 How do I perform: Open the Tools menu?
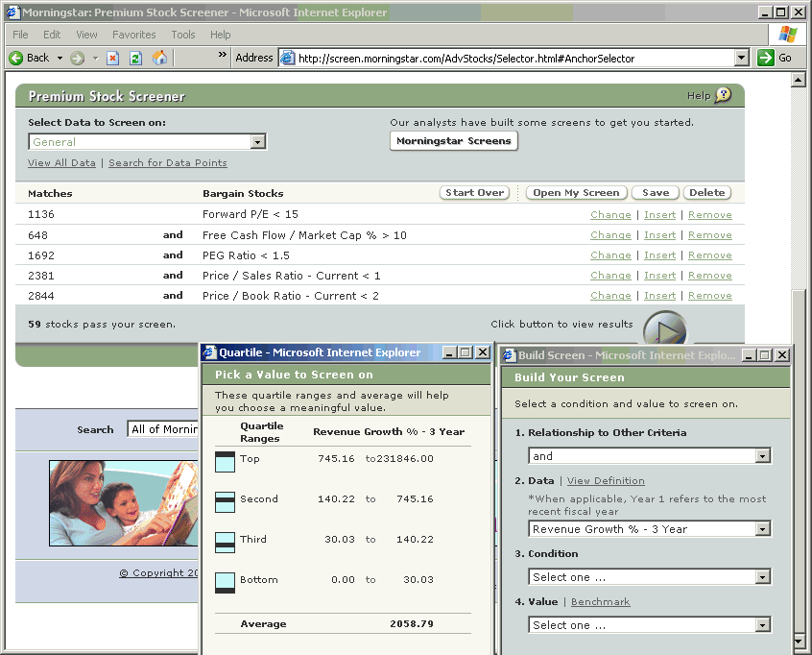182,35
